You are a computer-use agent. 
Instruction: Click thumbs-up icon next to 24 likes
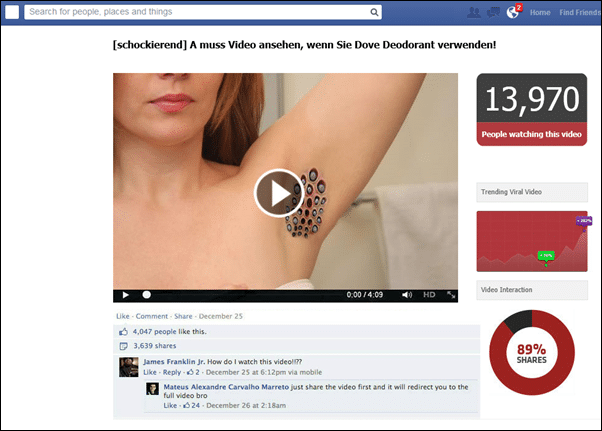click(186, 405)
